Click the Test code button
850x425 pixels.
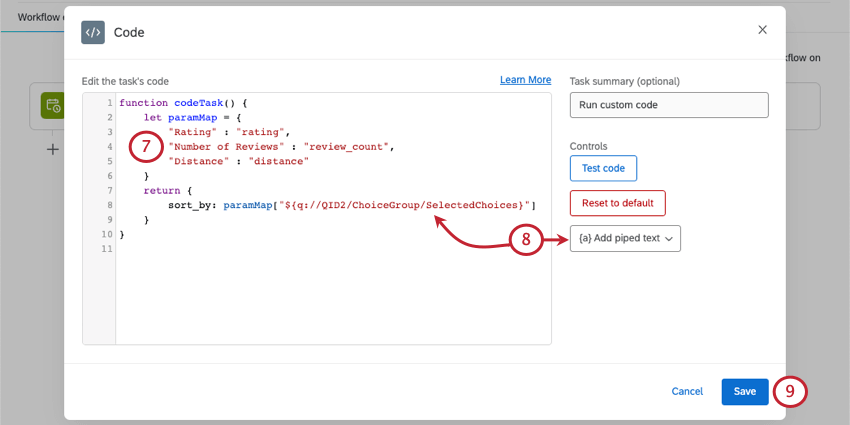[603, 168]
